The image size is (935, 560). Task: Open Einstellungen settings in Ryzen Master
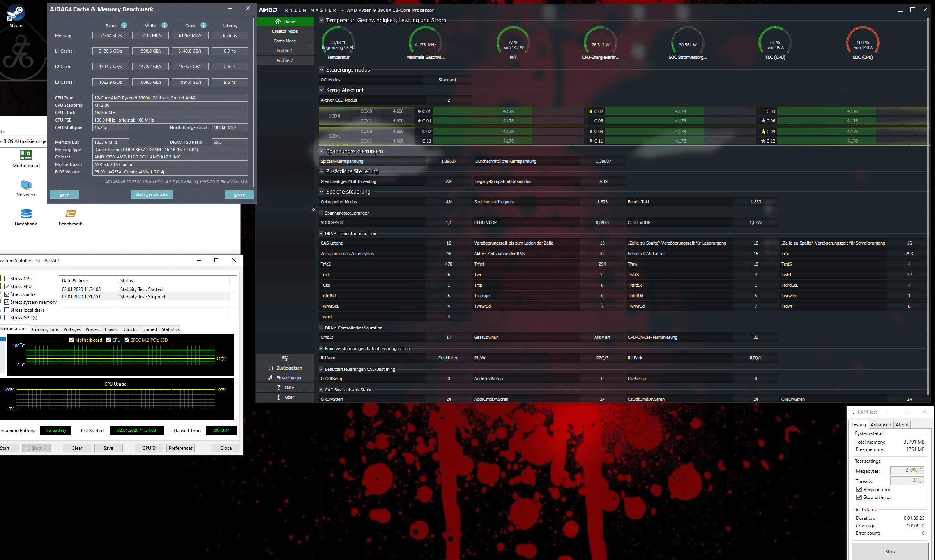point(285,378)
